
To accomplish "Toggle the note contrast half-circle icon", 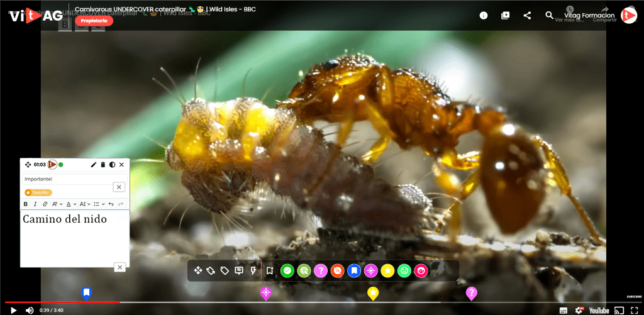I will click(x=112, y=165).
